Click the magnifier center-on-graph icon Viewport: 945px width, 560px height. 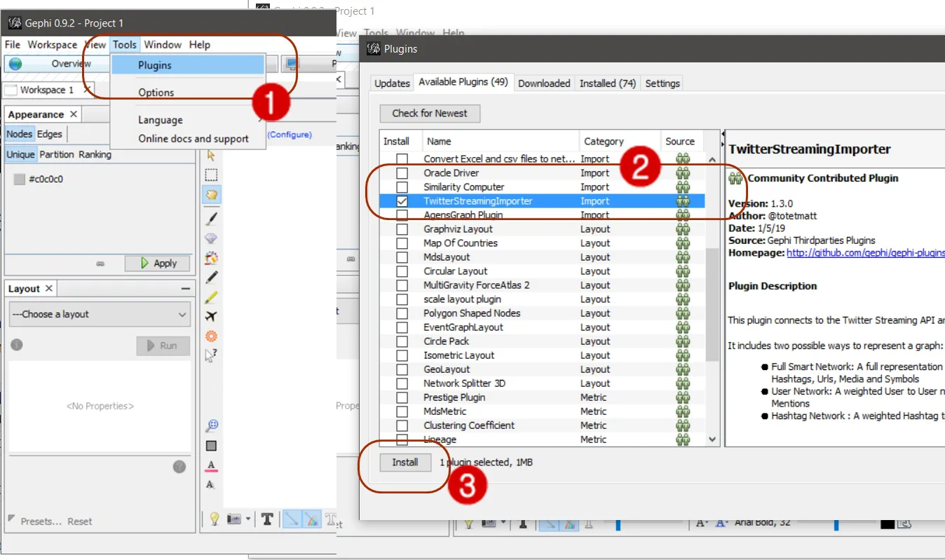[211, 425]
